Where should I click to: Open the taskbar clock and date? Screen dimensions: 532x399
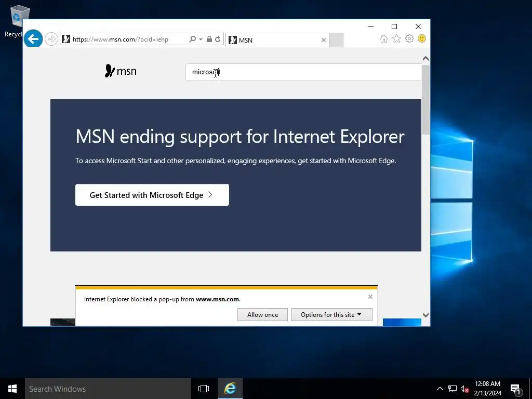tap(487, 389)
